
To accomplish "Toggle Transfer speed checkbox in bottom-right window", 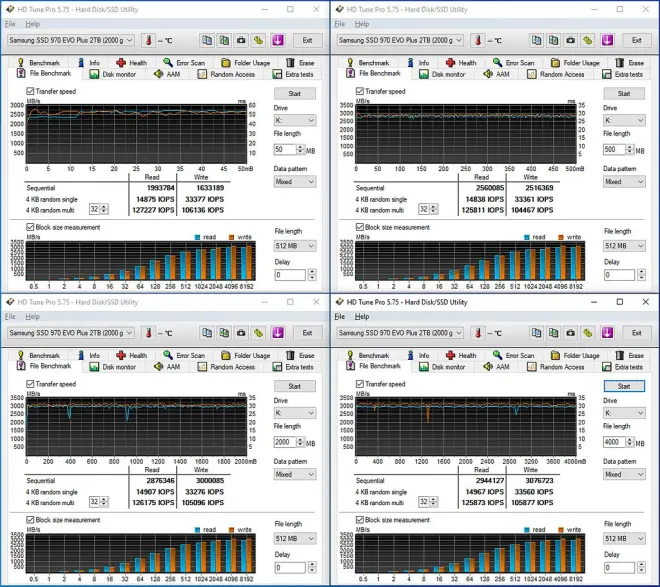I will pos(360,384).
